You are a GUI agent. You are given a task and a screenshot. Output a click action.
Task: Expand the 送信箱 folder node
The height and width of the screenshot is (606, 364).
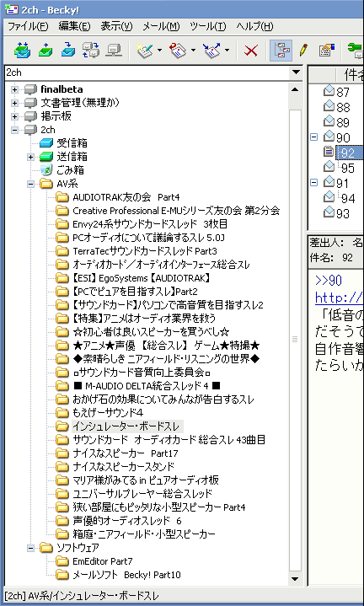tap(30, 157)
